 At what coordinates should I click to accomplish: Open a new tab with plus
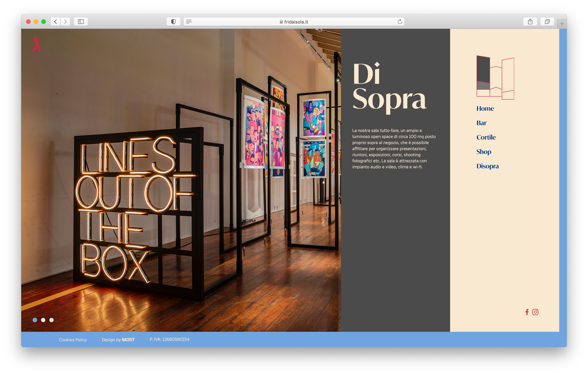coord(562,24)
